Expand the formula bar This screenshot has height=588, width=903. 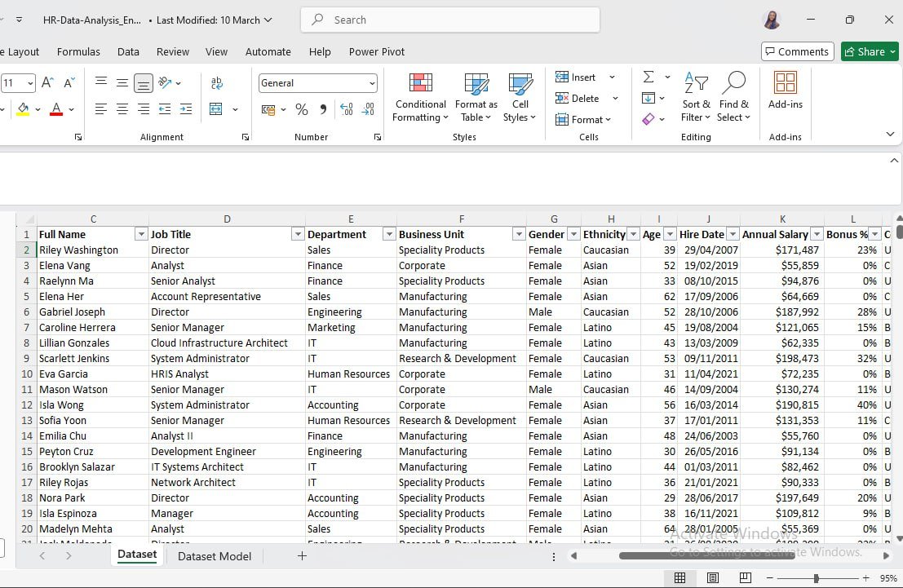894,161
